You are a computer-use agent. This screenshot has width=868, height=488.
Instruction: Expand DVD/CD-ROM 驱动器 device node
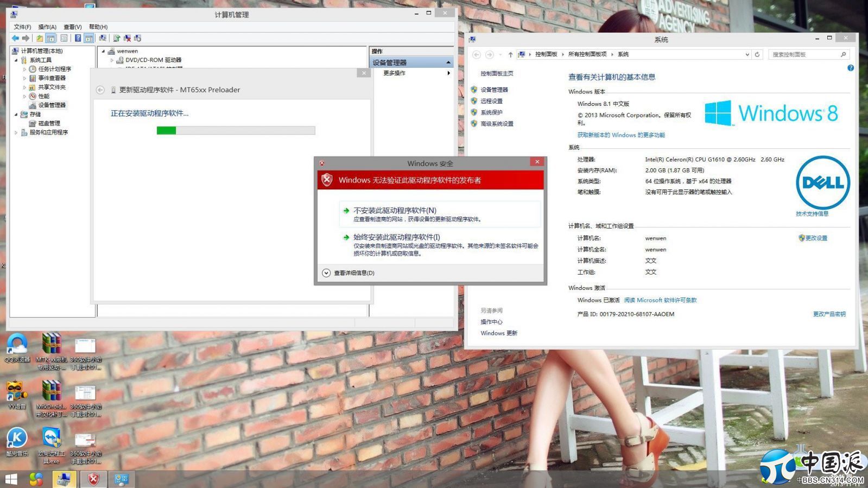[x=112, y=60]
